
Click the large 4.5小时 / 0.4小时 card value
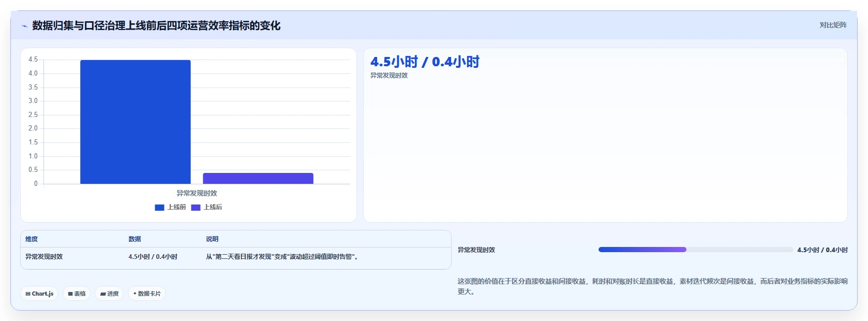[425, 62]
